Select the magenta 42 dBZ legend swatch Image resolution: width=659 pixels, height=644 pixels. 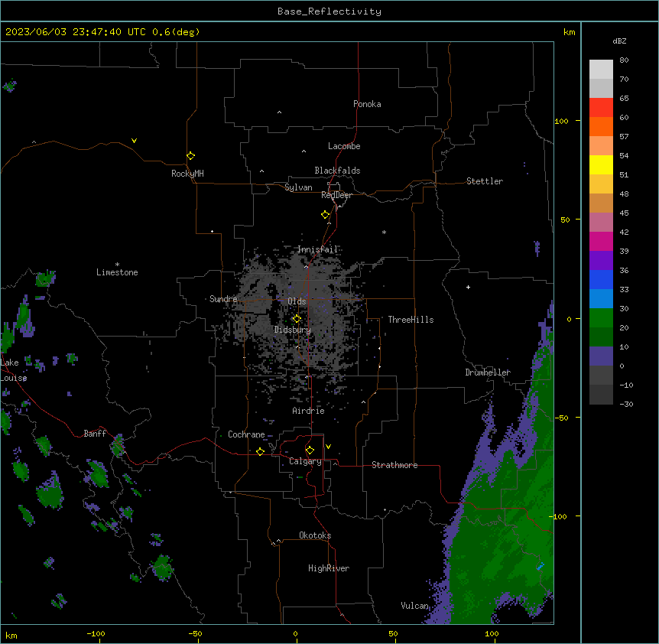pos(601,241)
